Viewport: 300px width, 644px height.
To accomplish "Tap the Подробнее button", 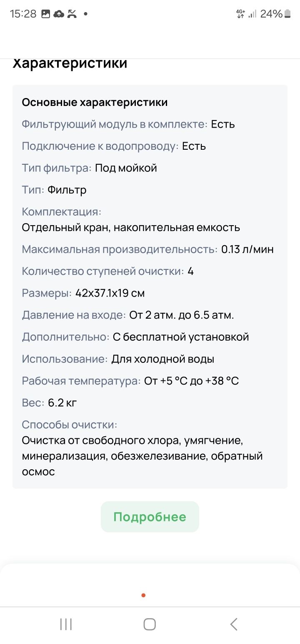I will (150, 517).
